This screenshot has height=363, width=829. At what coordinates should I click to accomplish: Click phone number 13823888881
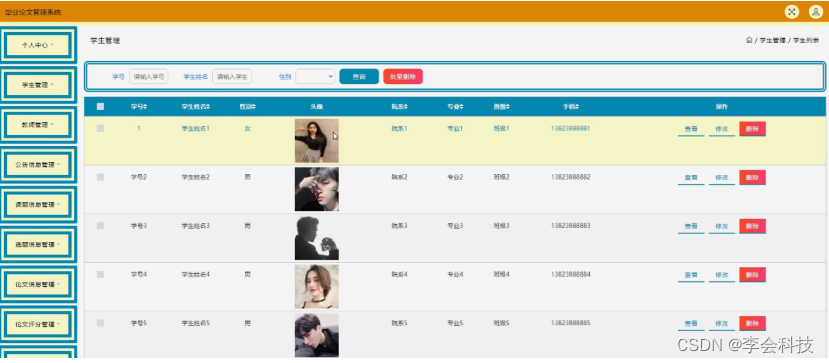(x=570, y=128)
